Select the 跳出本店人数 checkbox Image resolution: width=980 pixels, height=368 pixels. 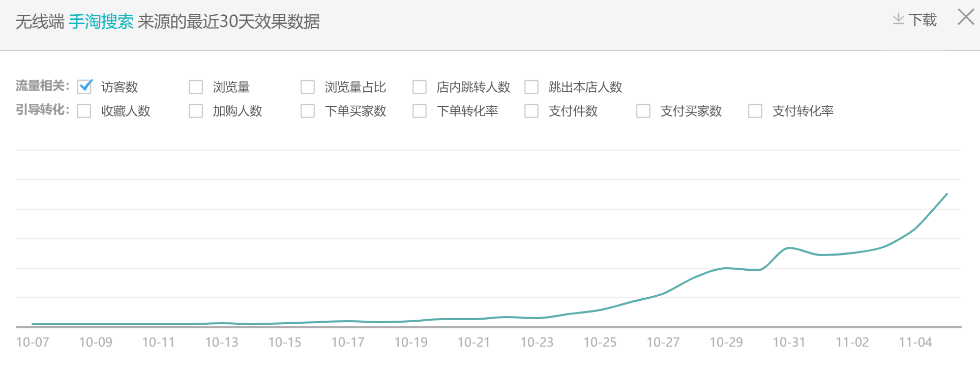pos(531,87)
